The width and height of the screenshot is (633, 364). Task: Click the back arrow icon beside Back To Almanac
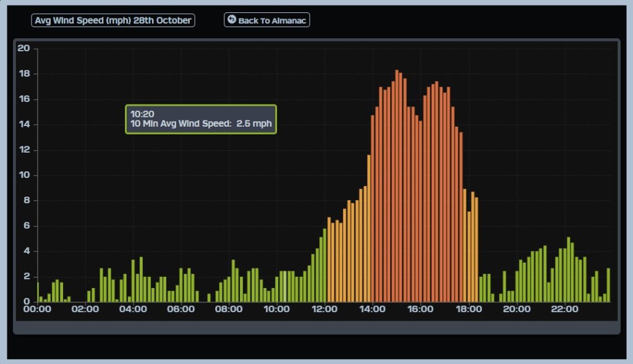click(232, 20)
